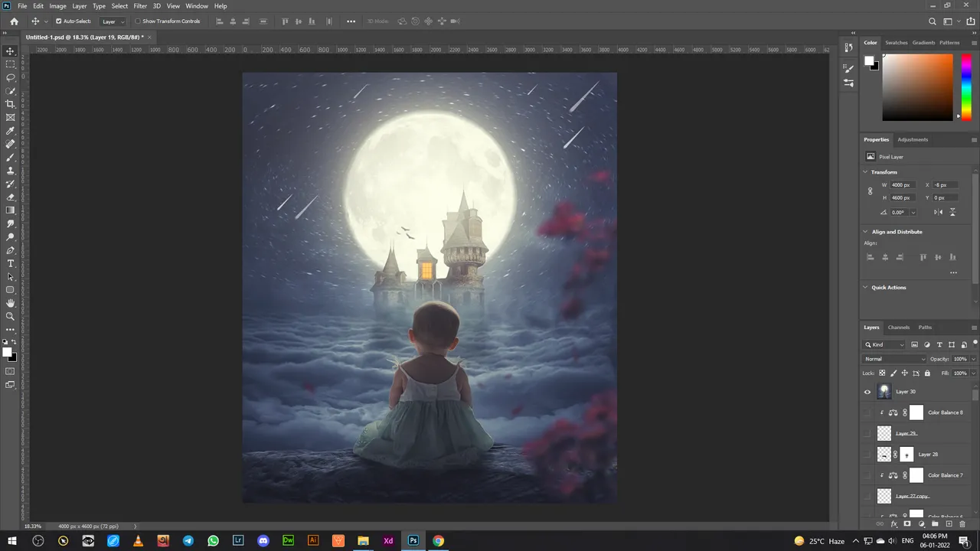Open the Opacity slider dropdown arrow

[x=972, y=359]
